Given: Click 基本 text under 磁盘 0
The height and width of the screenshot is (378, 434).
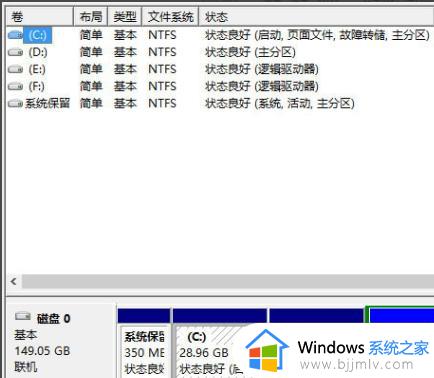Looking at the screenshot, I should click(25, 335).
